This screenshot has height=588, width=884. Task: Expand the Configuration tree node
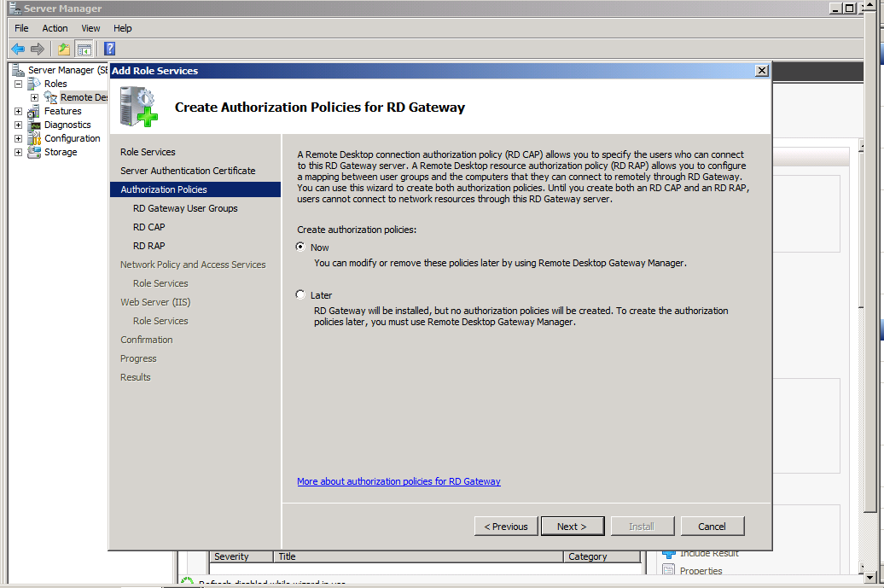[18, 138]
